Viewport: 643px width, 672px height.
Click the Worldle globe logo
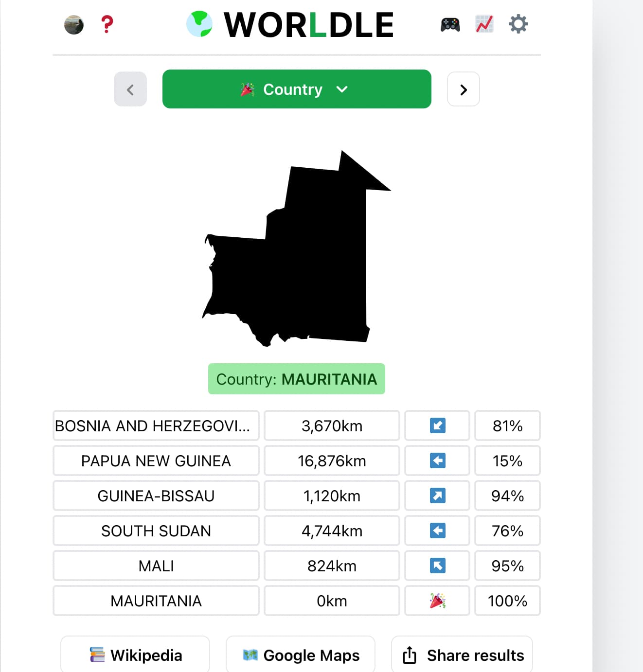[x=199, y=24]
